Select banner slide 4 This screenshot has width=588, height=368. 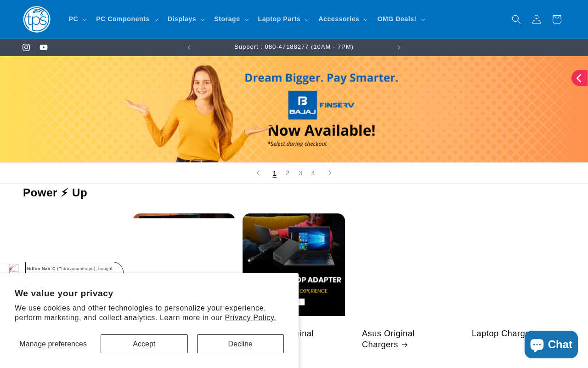click(313, 173)
